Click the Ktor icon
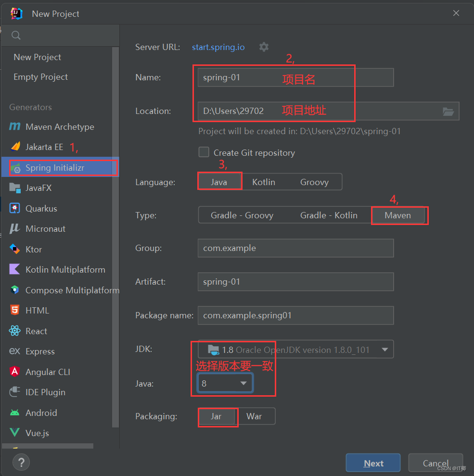Screen dimensions: 474x476 coord(14,249)
